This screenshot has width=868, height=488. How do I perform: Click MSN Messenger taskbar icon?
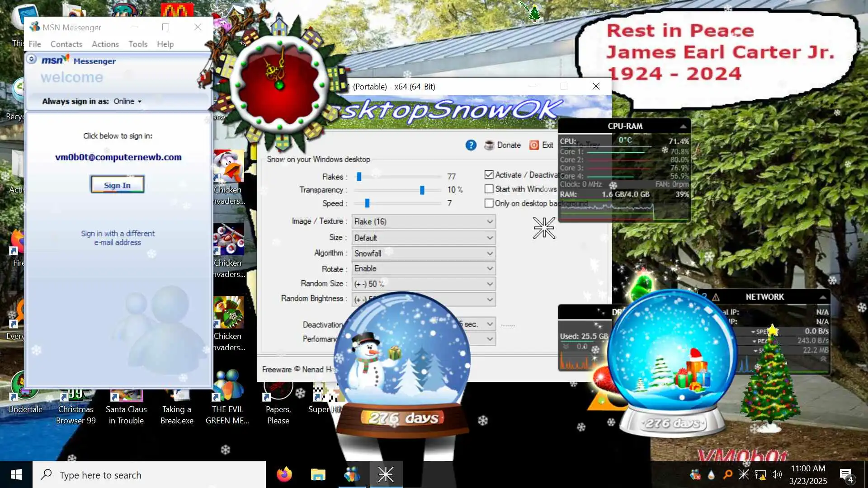352,474
